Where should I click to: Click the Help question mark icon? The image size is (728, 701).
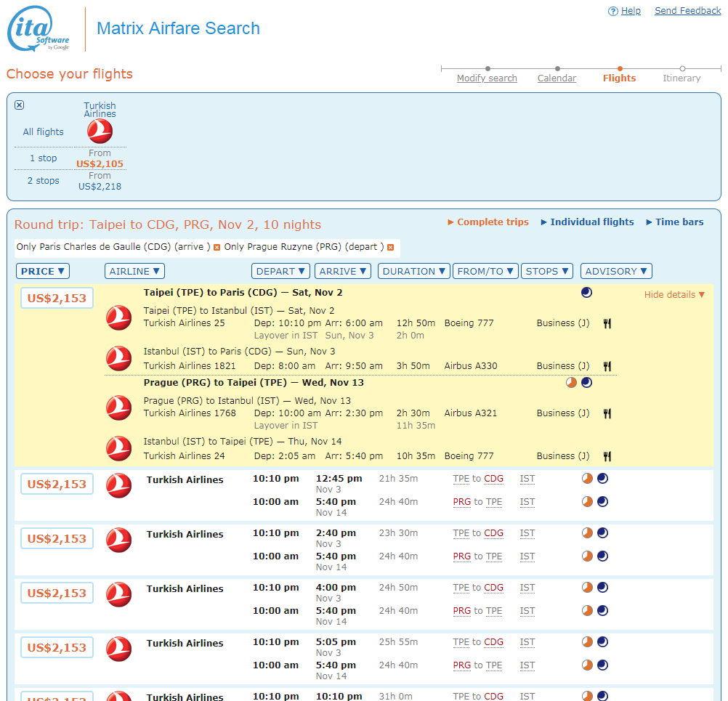[613, 11]
